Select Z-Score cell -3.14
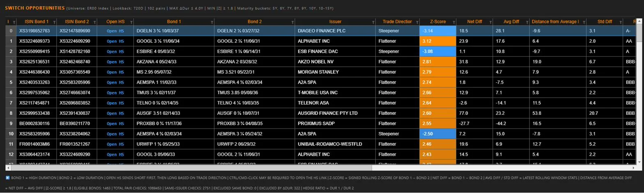Viewport: 644px width, 196px height. (438, 31)
